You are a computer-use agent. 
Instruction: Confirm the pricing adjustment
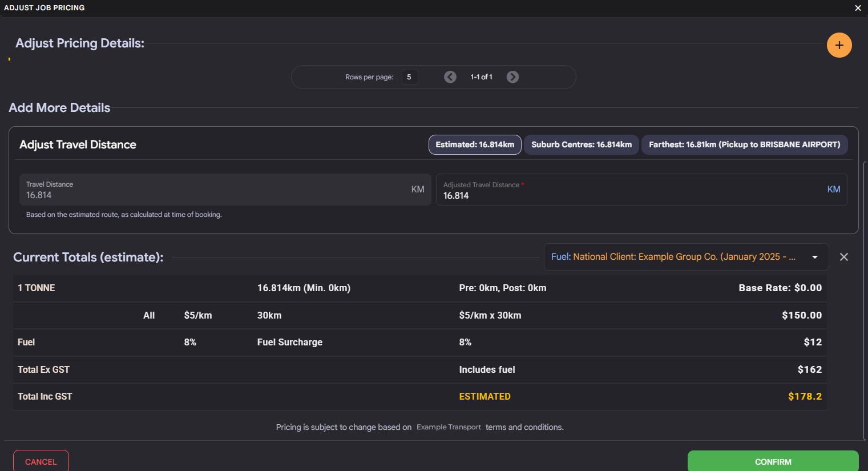pos(773,461)
